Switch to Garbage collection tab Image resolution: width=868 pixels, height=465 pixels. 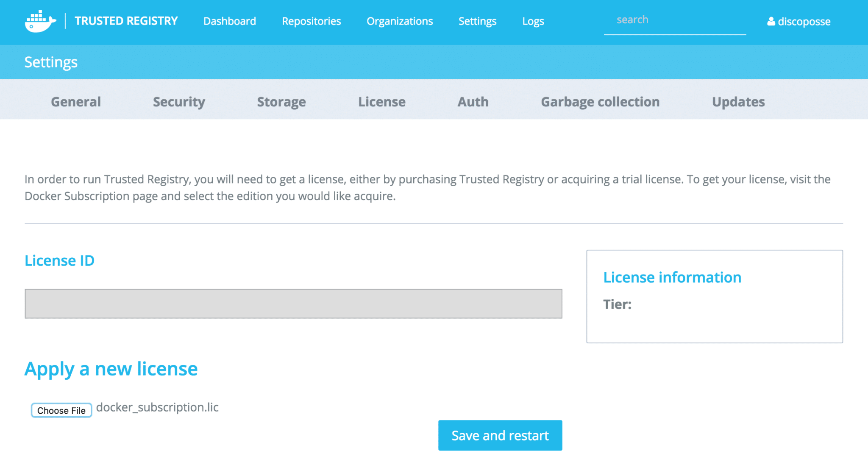point(600,102)
